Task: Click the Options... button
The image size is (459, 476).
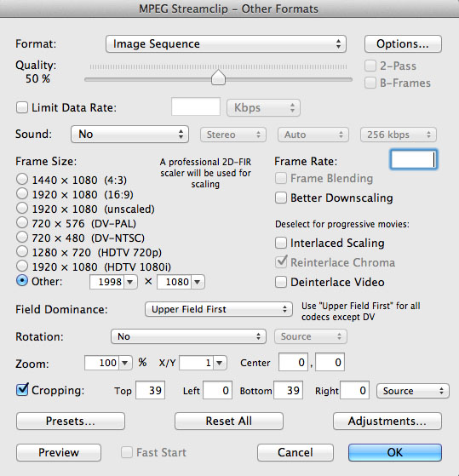Action: 403,44
